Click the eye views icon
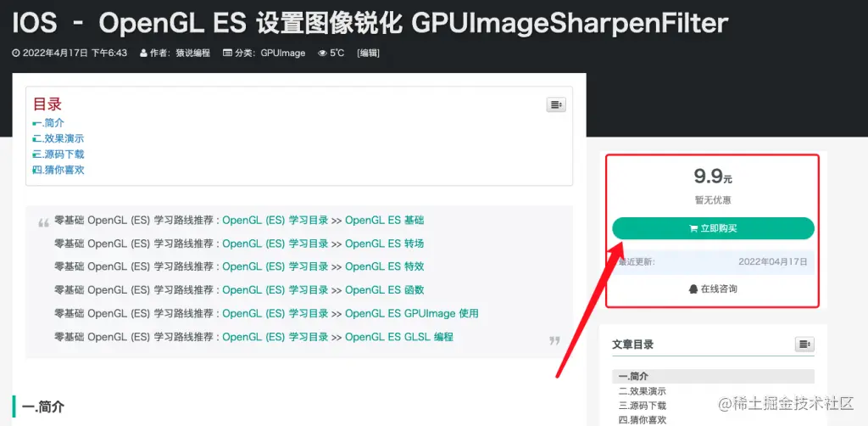The image size is (868, 426). pos(322,53)
